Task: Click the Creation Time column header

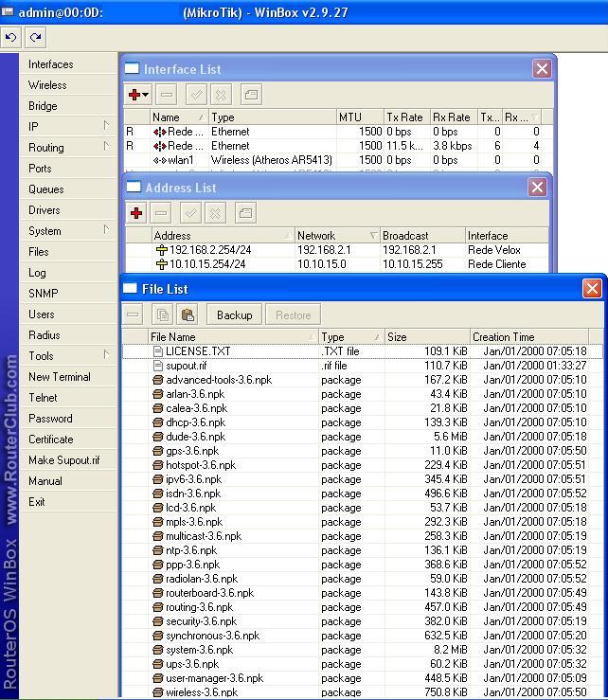Action: (x=529, y=336)
